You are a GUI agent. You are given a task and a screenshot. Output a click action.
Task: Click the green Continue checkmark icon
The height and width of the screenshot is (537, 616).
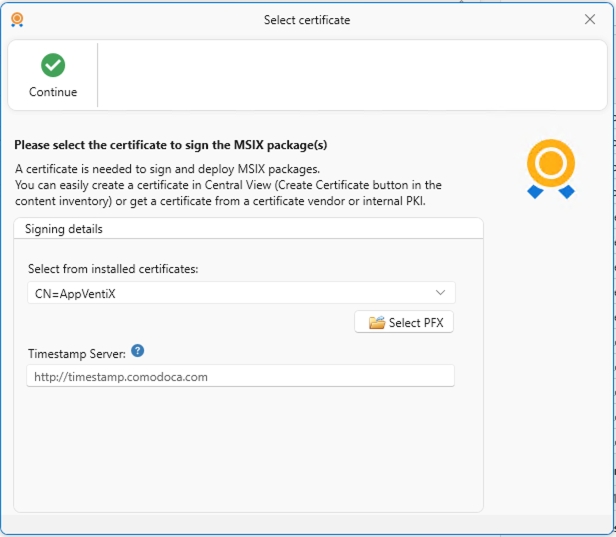point(53,65)
